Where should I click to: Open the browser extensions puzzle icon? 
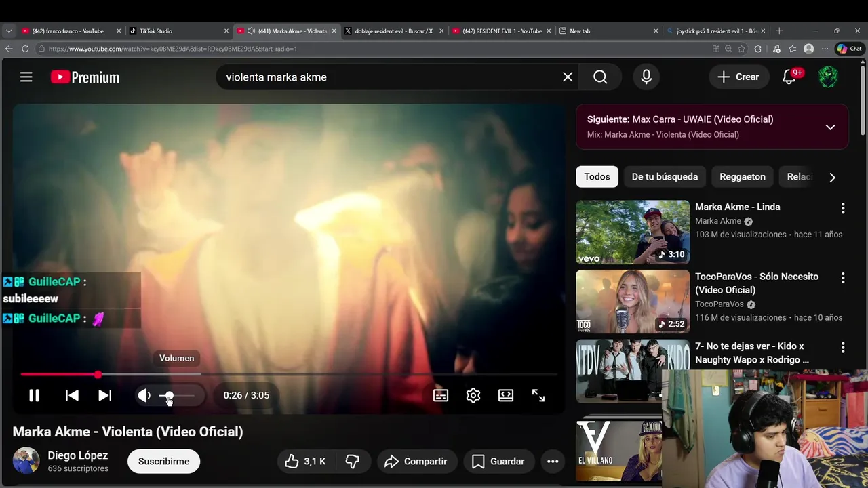tap(758, 49)
